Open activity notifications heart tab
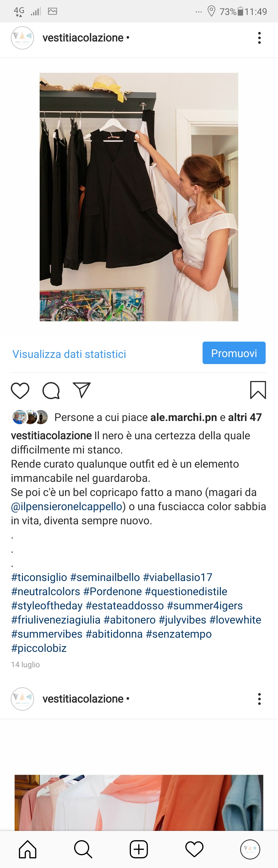 click(195, 849)
